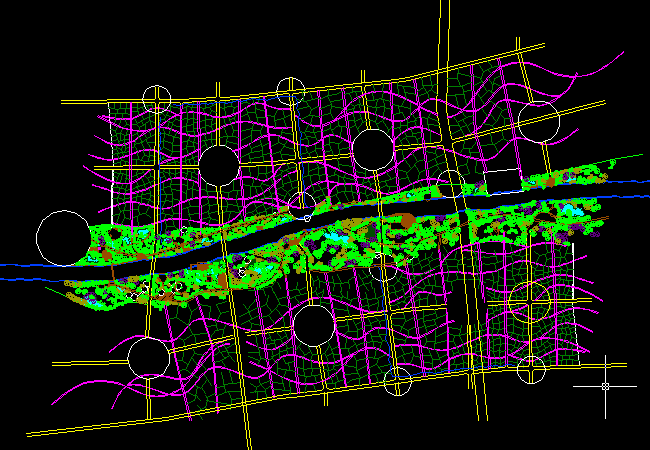The image size is (650, 450).
Task: Click the circle at the top-left road intersection
Action: pos(157,99)
